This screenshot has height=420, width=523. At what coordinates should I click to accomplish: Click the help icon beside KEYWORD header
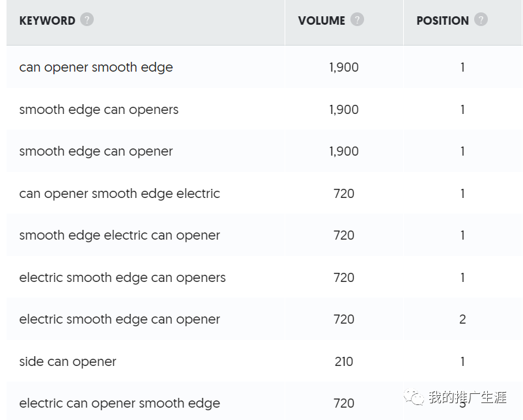[87, 20]
